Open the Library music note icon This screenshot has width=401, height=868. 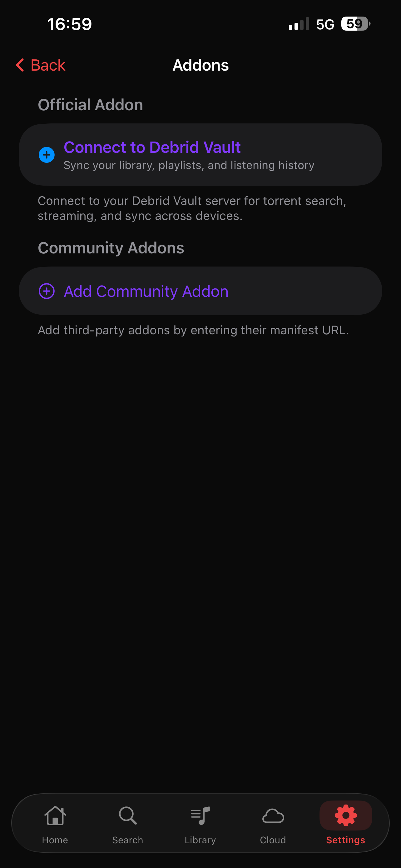click(200, 816)
